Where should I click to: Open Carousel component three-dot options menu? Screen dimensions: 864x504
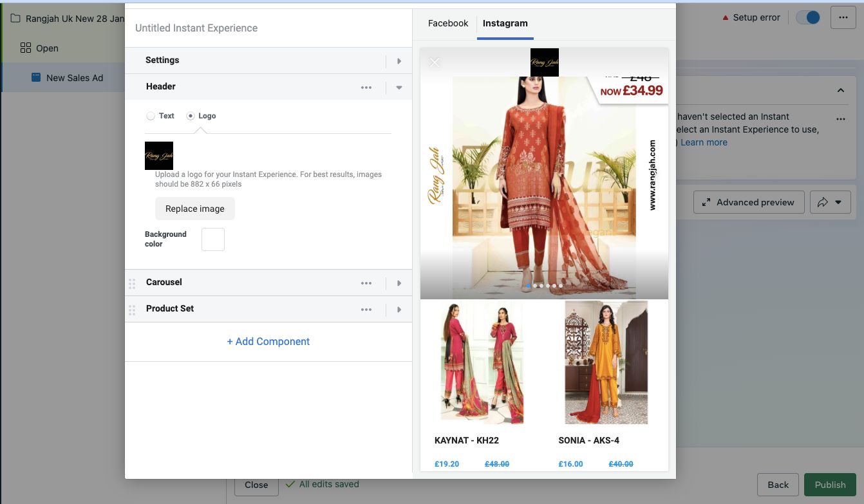[x=366, y=283]
